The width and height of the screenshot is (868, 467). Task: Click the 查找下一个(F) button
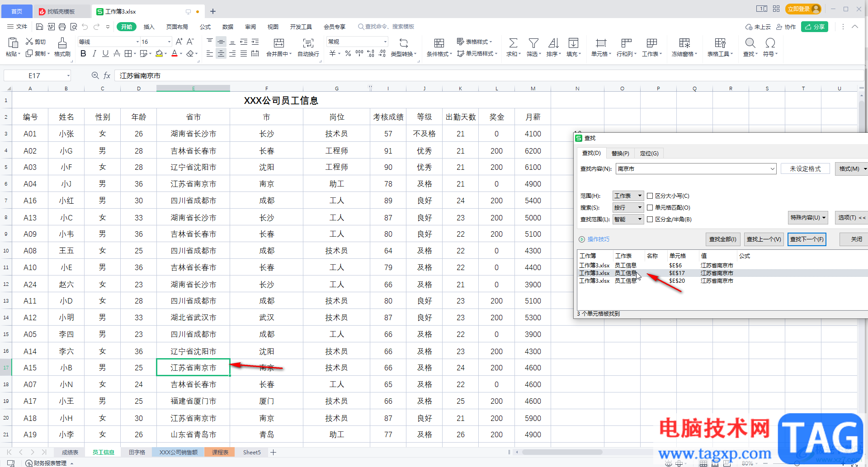807,239
